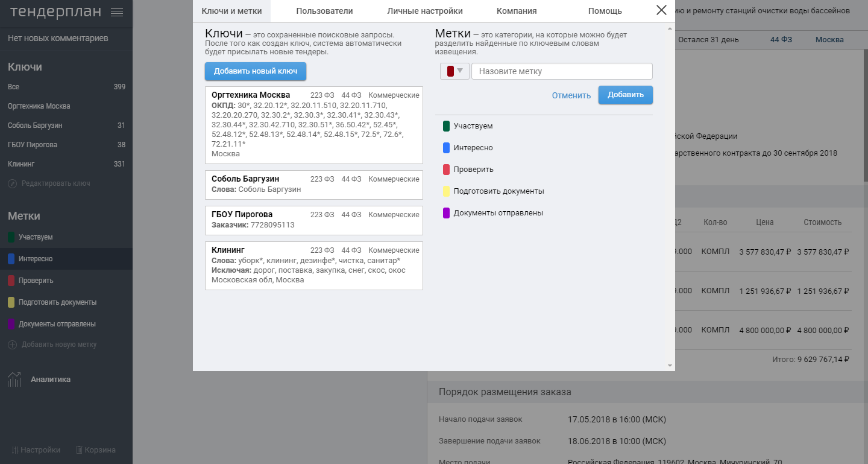Select Оргтехника Москва key in the sidebar

click(x=66, y=106)
